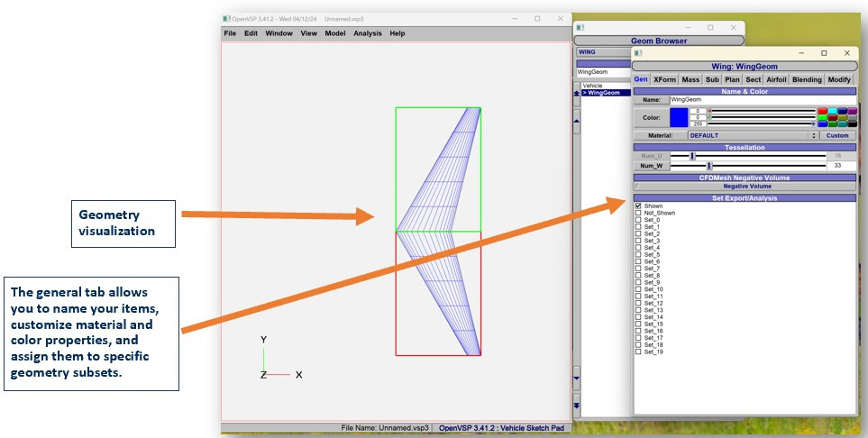Toggle the Negative Volume button
Screen dimensions: 868x438
point(747,187)
